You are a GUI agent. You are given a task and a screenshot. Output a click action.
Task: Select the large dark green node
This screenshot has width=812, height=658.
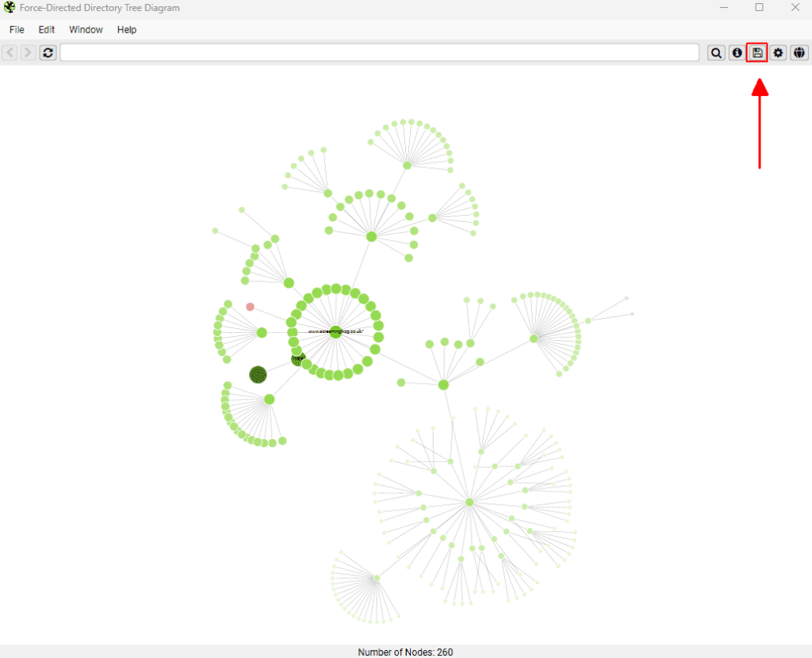tap(258, 374)
